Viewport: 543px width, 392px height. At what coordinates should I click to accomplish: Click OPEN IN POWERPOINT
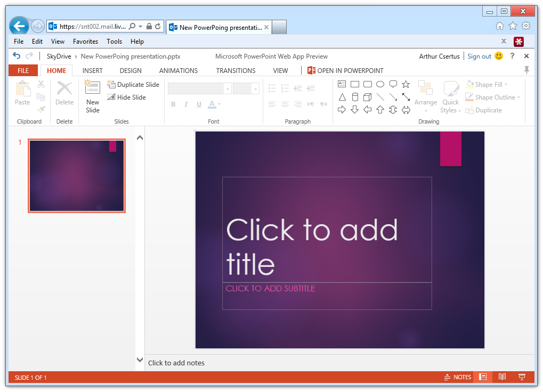(345, 70)
